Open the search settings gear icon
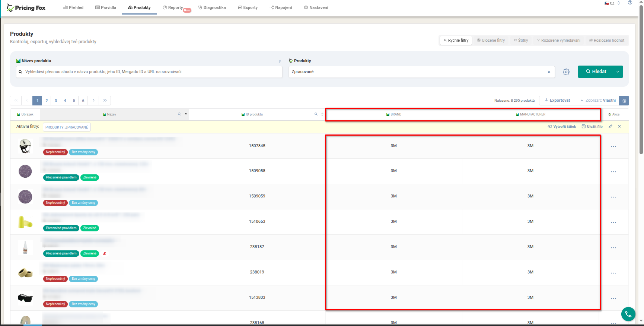 566,72
